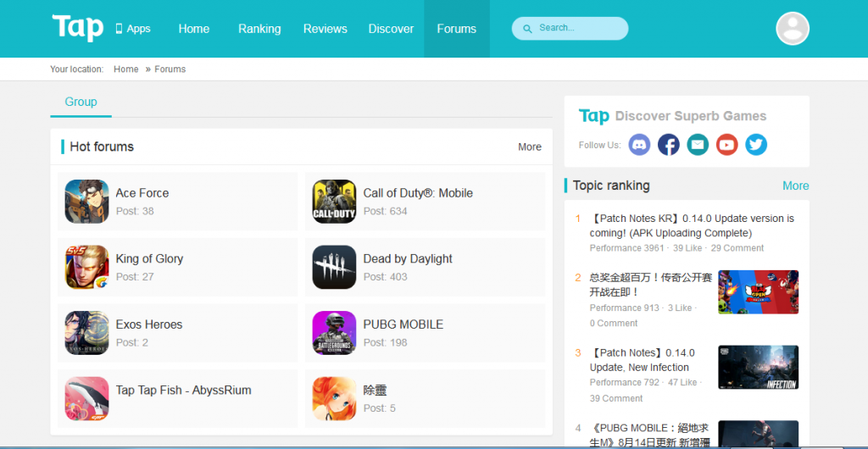Click 'Performance 3961' topic stats
The height and width of the screenshot is (449, 868).
click(626, 248)
